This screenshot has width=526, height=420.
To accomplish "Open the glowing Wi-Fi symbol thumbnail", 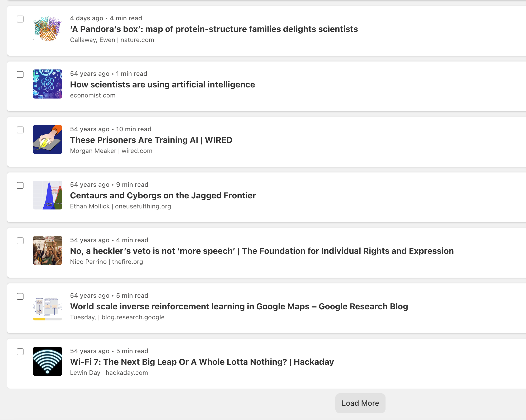I will click(x=48, y=361).
